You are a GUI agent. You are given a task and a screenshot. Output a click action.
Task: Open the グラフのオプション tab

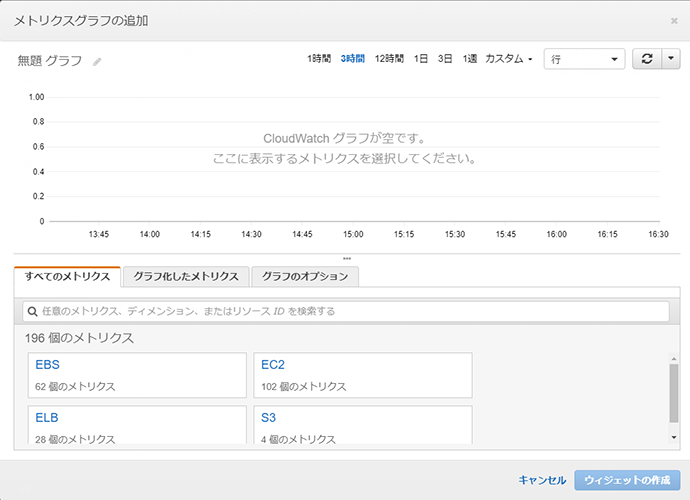click(305, 276)
